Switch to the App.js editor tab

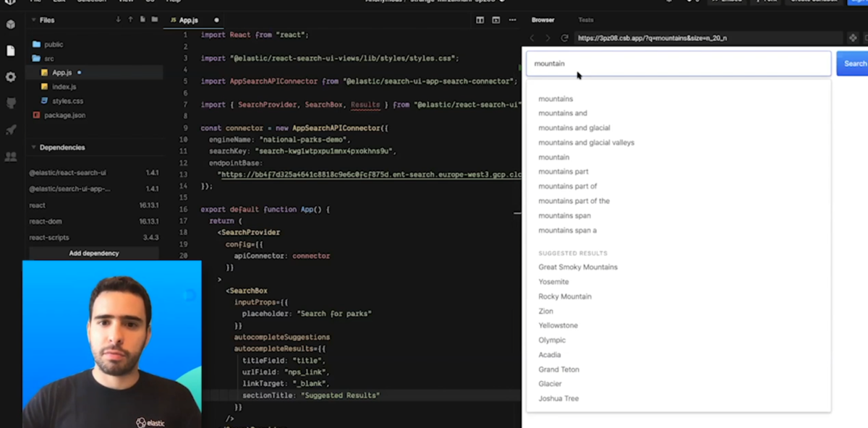click(193, 20)
